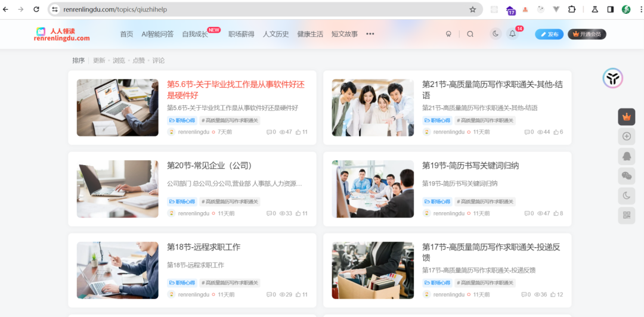Screen dimensions: 644x317
Task: Click the team photo thumbnail of 第21节
Action: point(373,108)
